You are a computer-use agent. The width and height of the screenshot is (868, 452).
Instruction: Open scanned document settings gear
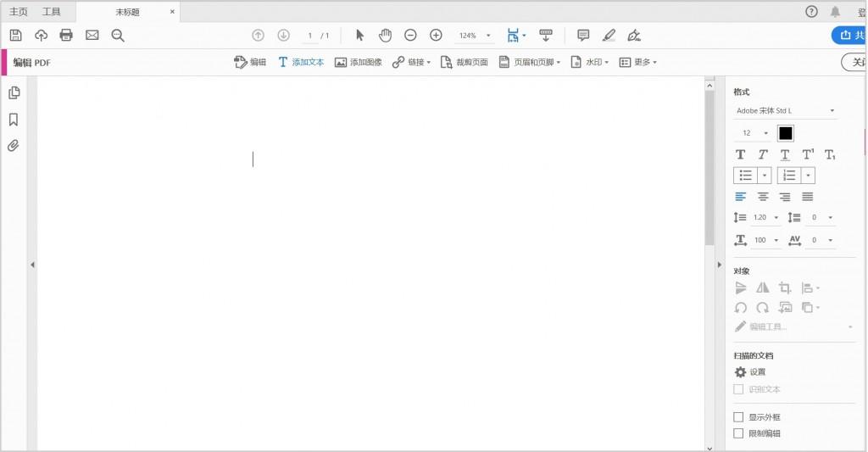coord(740,372)
